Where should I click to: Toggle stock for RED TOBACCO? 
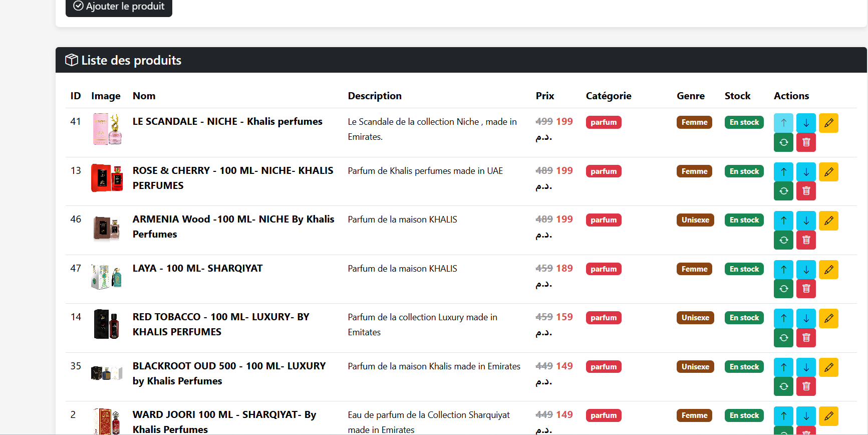[783, 338]
